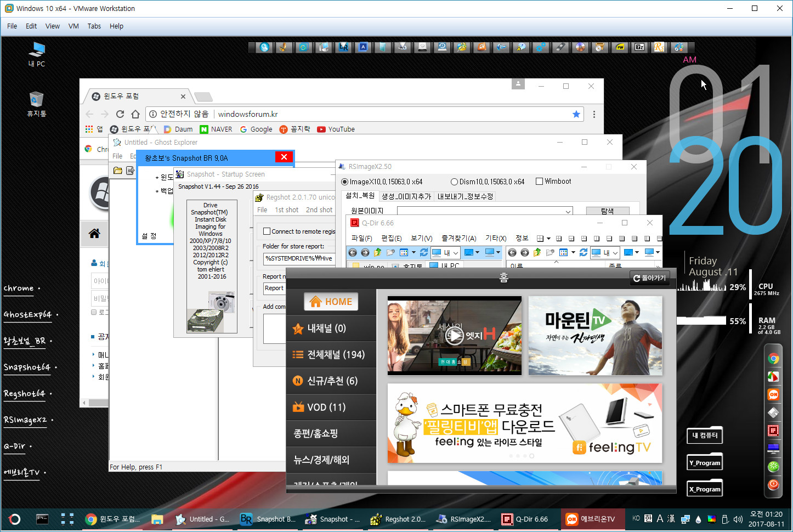Open the 1st shot menu in Regshot
The height and width of the screenshot is (532, 793).
[286, 210]
